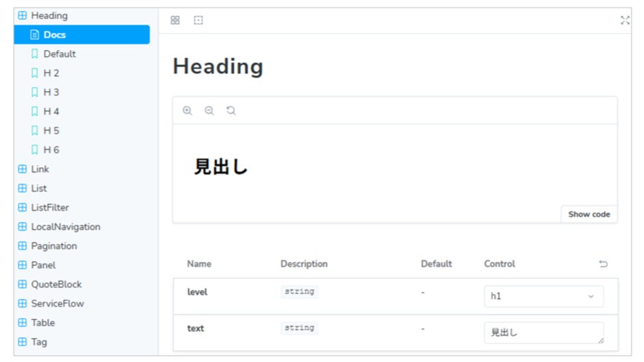This screenshot has height=362, width=644.
Task: Open the H 4 story
Action: click(x=51, y=112)
